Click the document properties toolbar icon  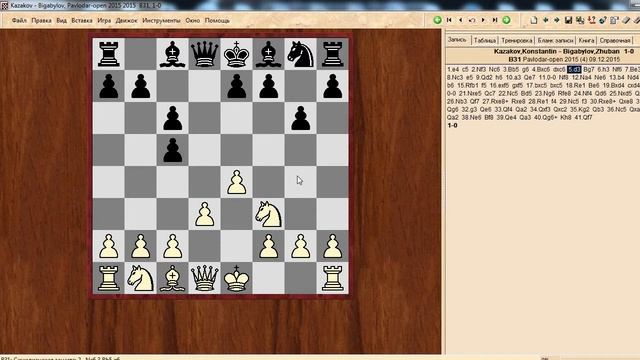pos(614,20)
